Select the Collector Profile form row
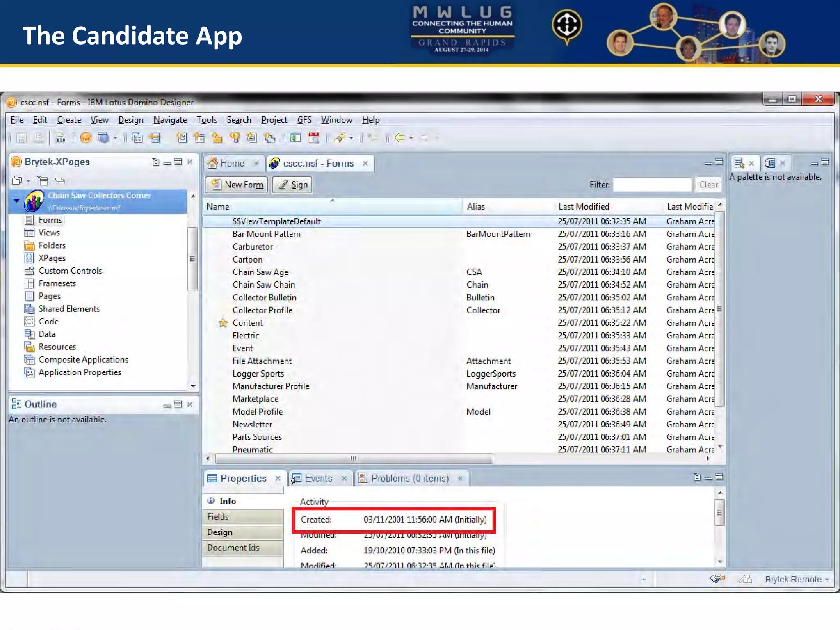 click(x=459, y=310)
